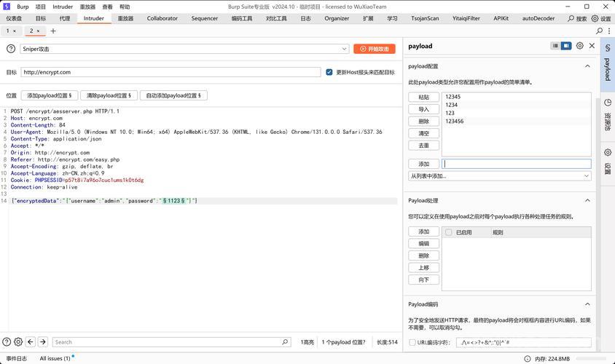Screen dimensions: 615x364
Task: Click the editor Search field
Action: pyautogui.click(x=171, y=342)
